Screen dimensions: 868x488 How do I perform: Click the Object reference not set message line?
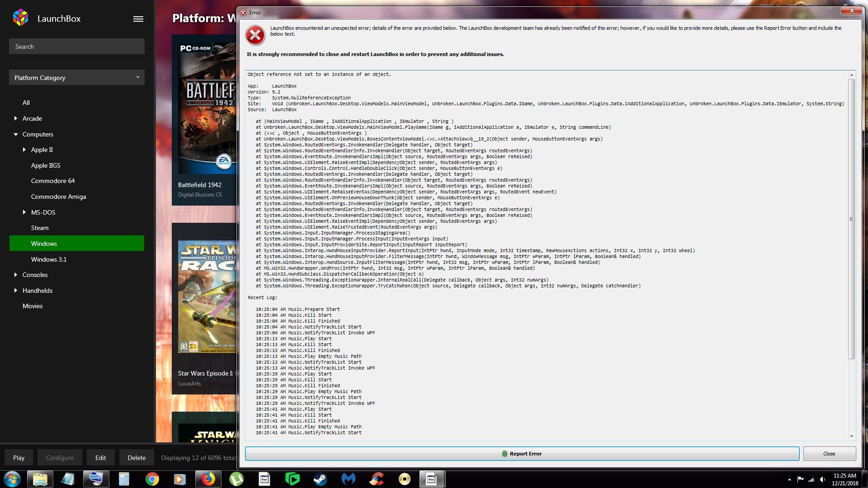pos(319,75)
